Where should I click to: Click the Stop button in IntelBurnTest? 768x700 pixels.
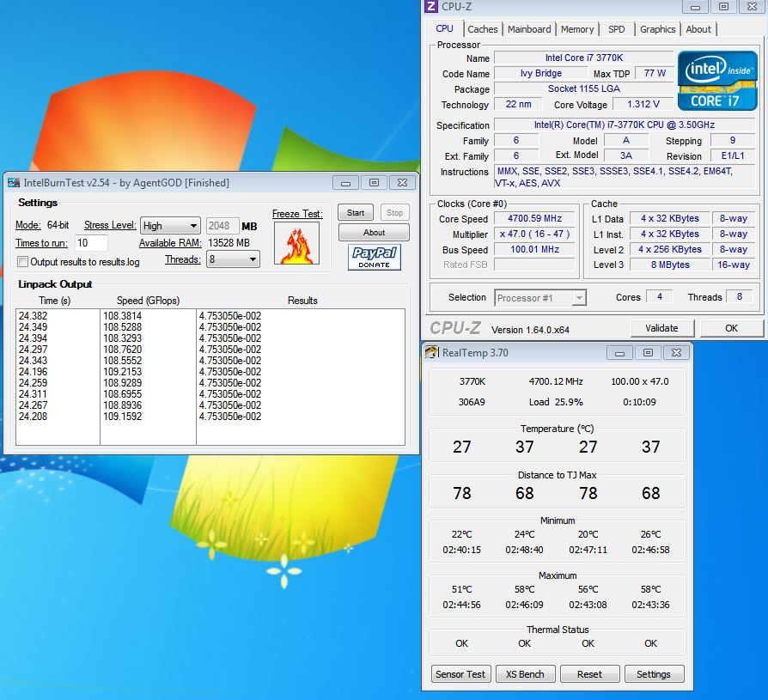tap(394, 213)
